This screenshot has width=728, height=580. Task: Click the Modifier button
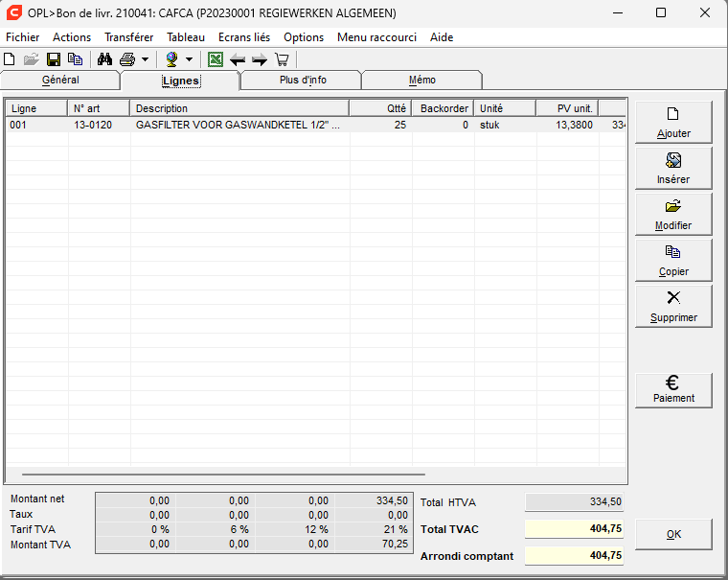(673, 215)
